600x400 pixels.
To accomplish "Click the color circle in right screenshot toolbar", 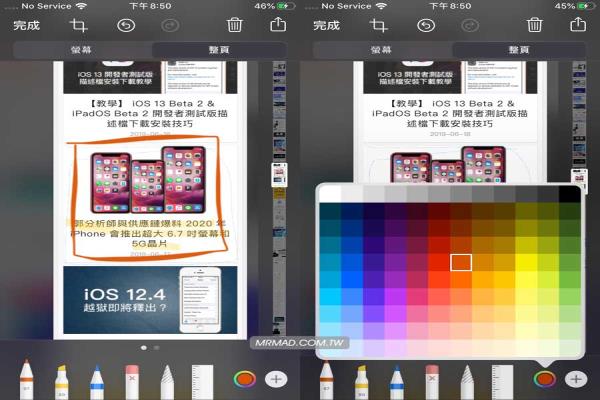I will click(545, 379).
